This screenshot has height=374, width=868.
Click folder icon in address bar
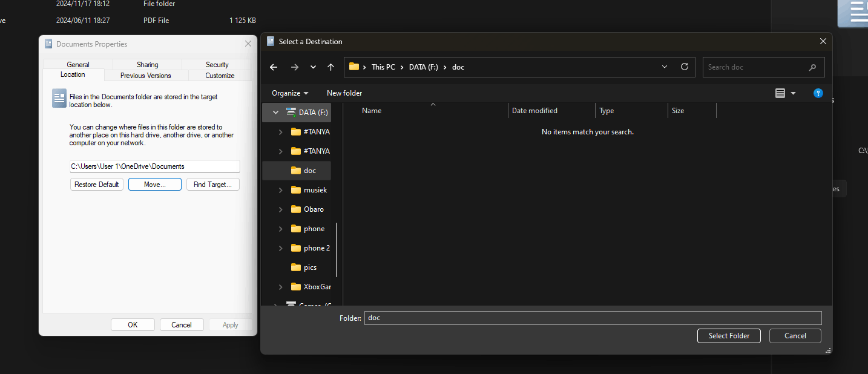354,67
